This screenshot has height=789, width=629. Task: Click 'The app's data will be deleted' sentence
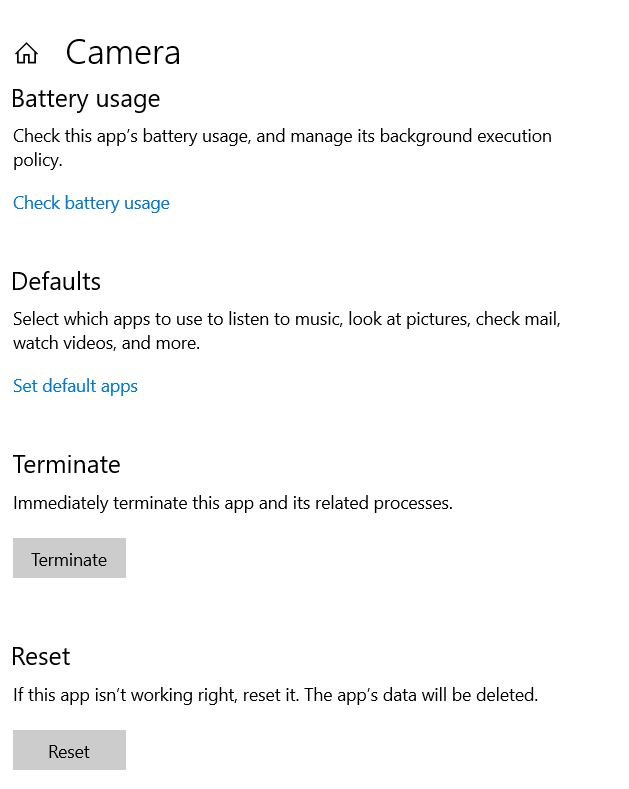click(421, 695)
